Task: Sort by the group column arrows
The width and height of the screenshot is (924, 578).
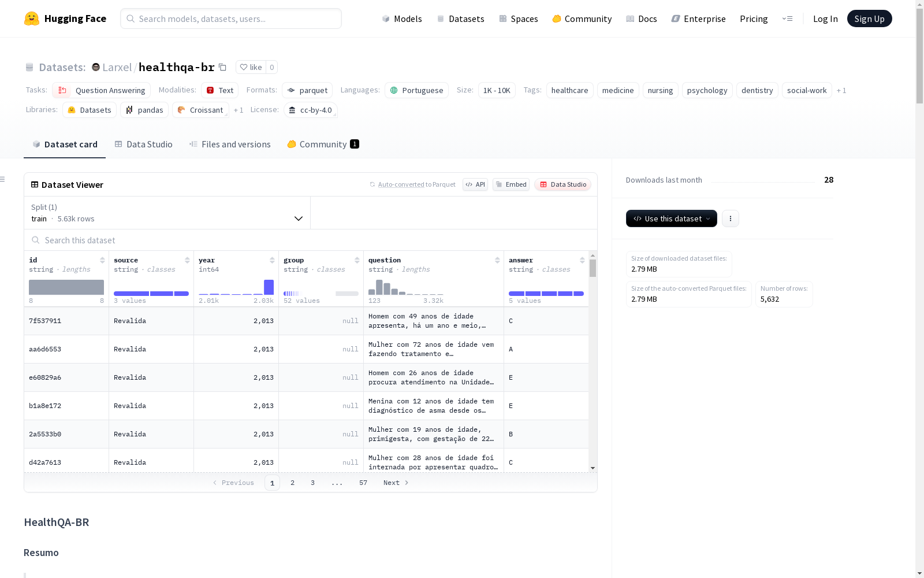Action: coord(357,260)
